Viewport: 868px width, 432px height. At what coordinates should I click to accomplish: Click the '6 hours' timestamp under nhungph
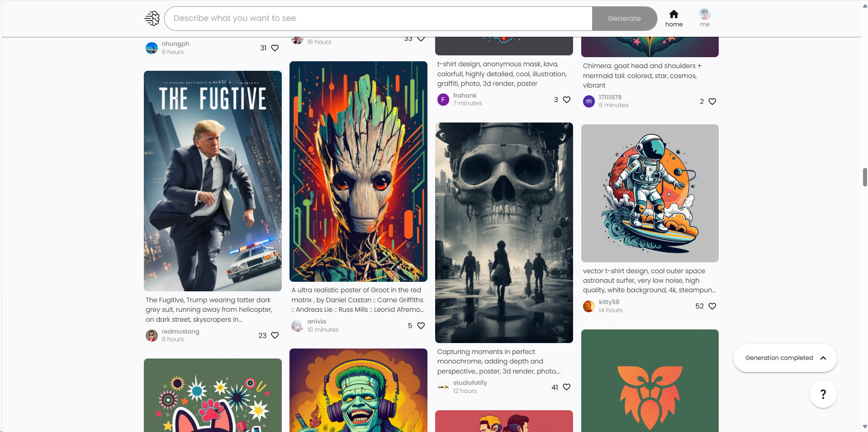[x=173, y=52]
